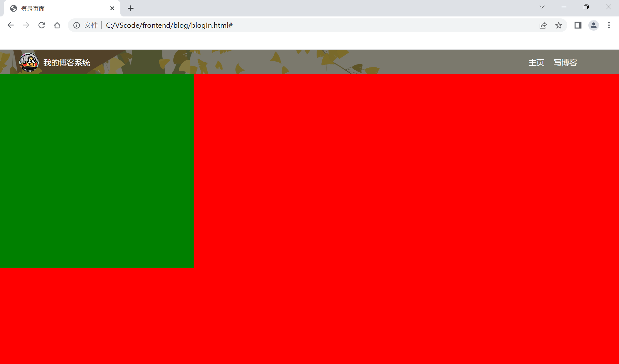Toggle the browser side panel icon

pyautogui.click(x=578, y=25)
